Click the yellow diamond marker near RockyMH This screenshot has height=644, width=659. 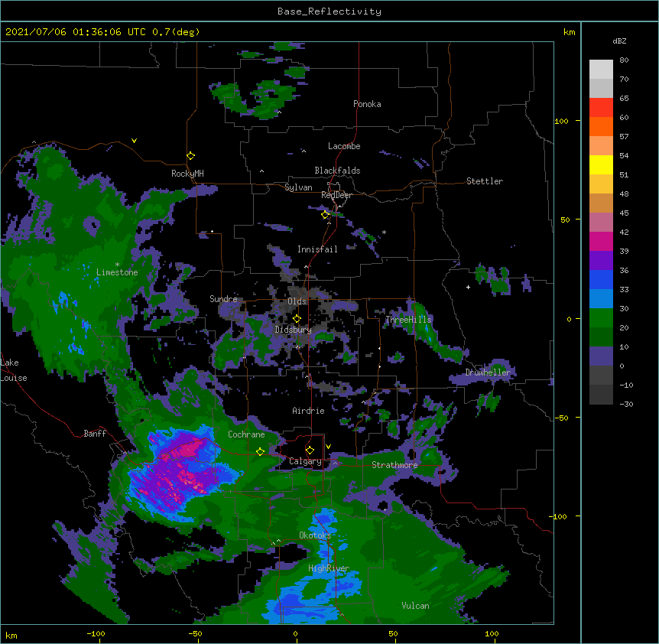(x=190, y=156)
